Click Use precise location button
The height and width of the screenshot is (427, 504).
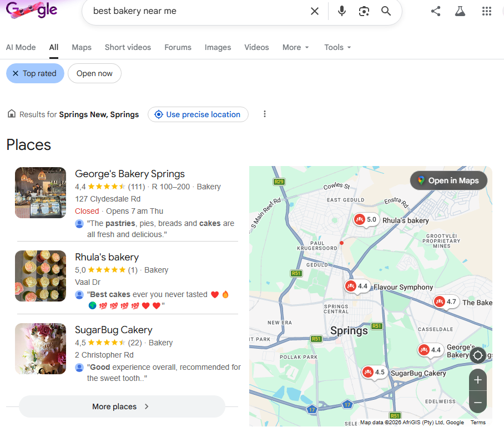pos(198,114)
